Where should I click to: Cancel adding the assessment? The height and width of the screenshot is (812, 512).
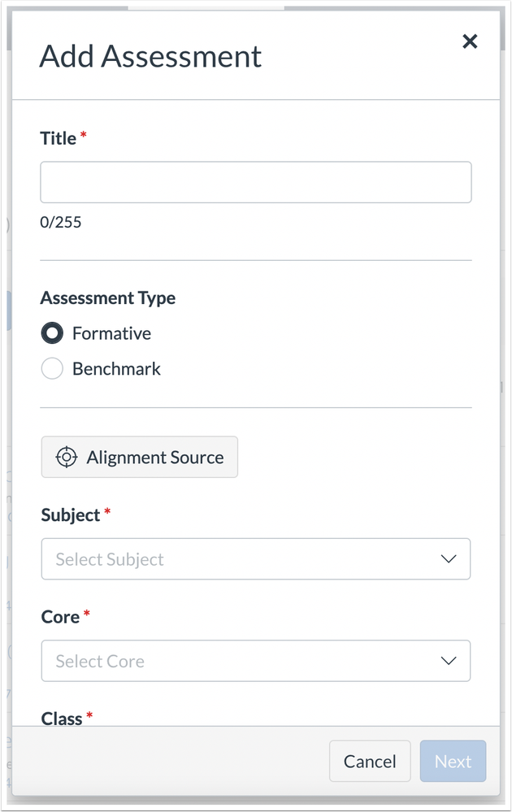pyautogui.click(x=370, y=762)
